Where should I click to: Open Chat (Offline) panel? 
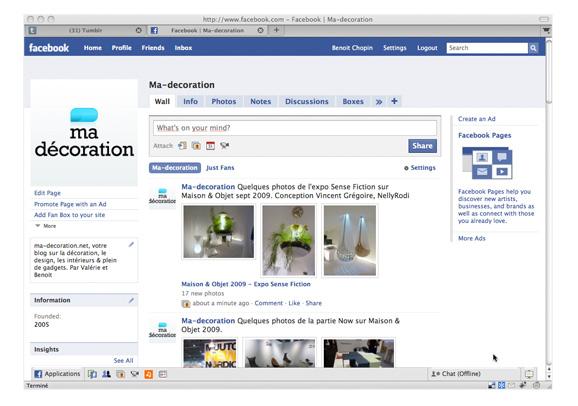click(x=456, y=374)
